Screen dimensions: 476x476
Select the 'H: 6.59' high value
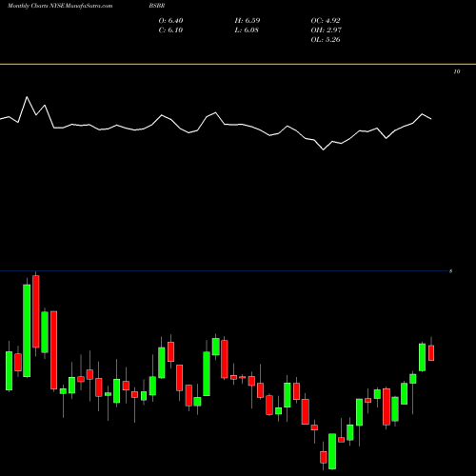[x=248, y=21]
